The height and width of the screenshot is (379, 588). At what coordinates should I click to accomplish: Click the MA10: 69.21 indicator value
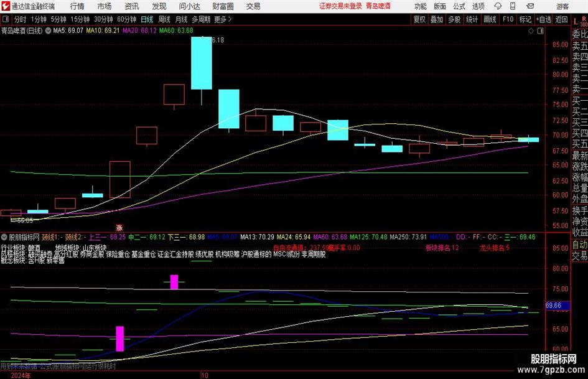103,30
